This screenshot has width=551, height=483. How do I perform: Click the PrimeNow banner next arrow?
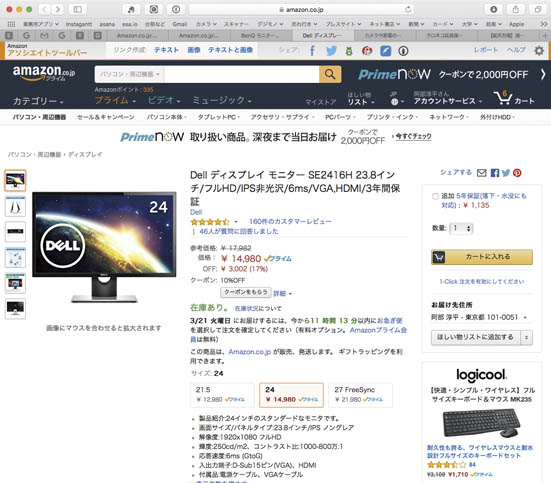pos(543,74)
